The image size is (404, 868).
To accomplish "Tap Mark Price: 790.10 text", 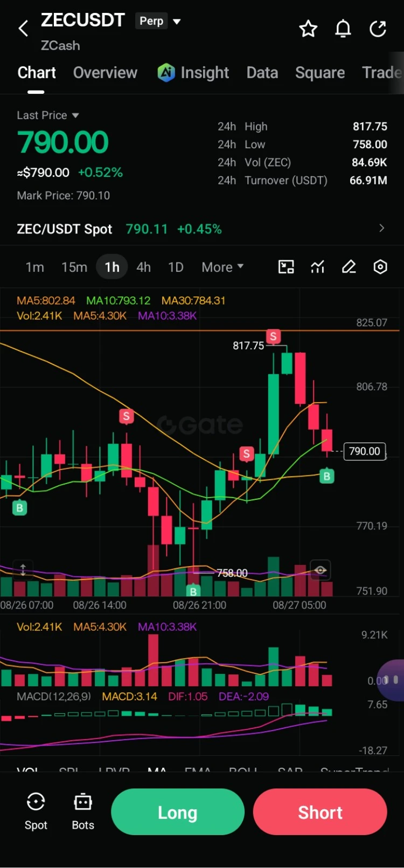I will [x=64, y=195].
